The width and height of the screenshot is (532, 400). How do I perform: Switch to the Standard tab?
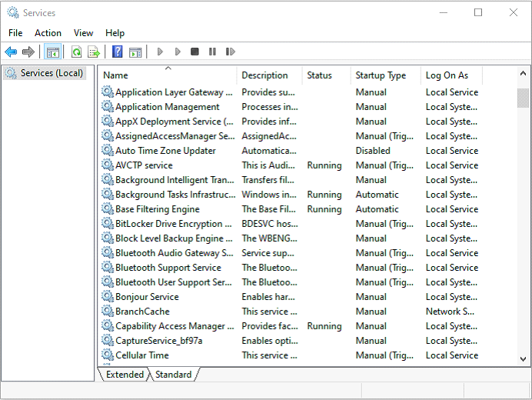pos(173,375)
